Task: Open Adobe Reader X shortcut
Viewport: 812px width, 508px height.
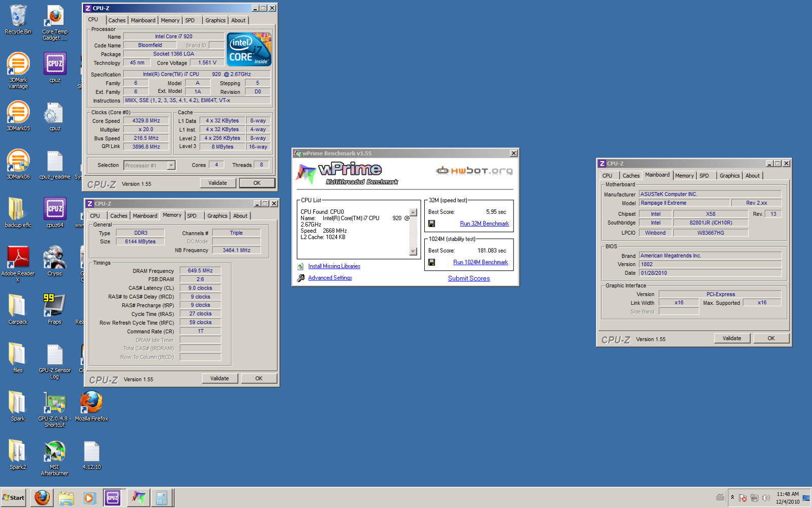Action: [x=18, y=263]
